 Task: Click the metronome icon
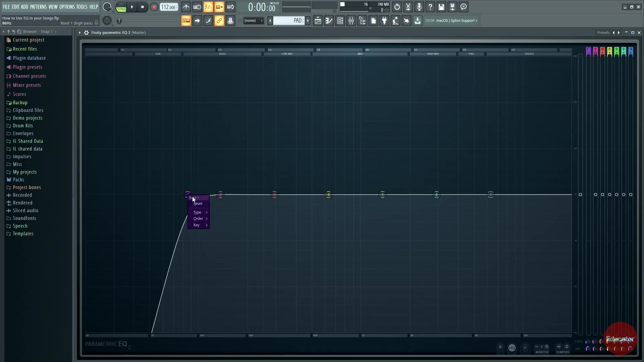click(x=186, y=7)
